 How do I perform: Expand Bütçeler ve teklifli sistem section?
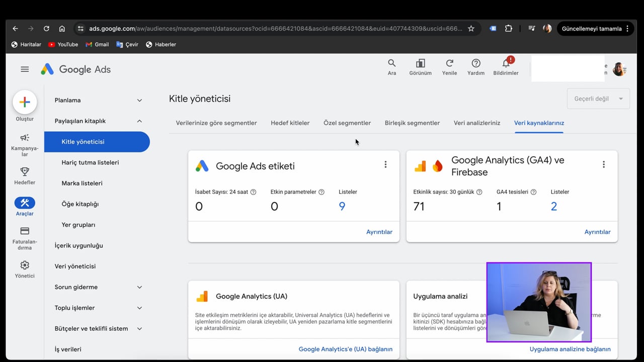[139, 329]
